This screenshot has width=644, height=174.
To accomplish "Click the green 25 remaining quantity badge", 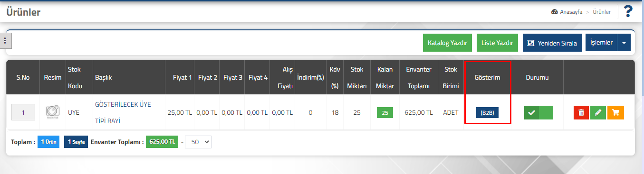I will [385, 113].
